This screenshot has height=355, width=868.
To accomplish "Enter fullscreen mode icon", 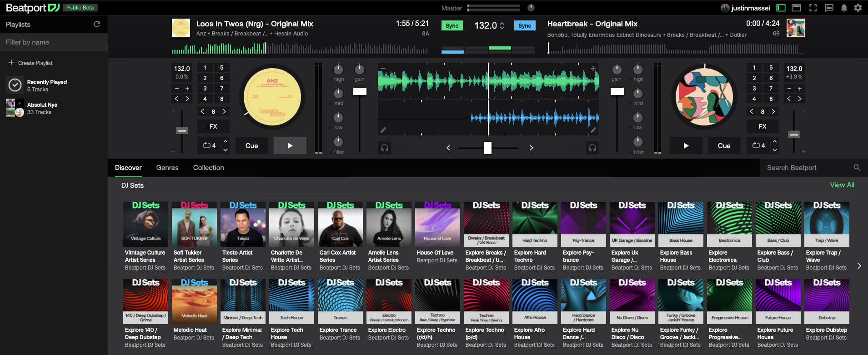I will [813, 8].
